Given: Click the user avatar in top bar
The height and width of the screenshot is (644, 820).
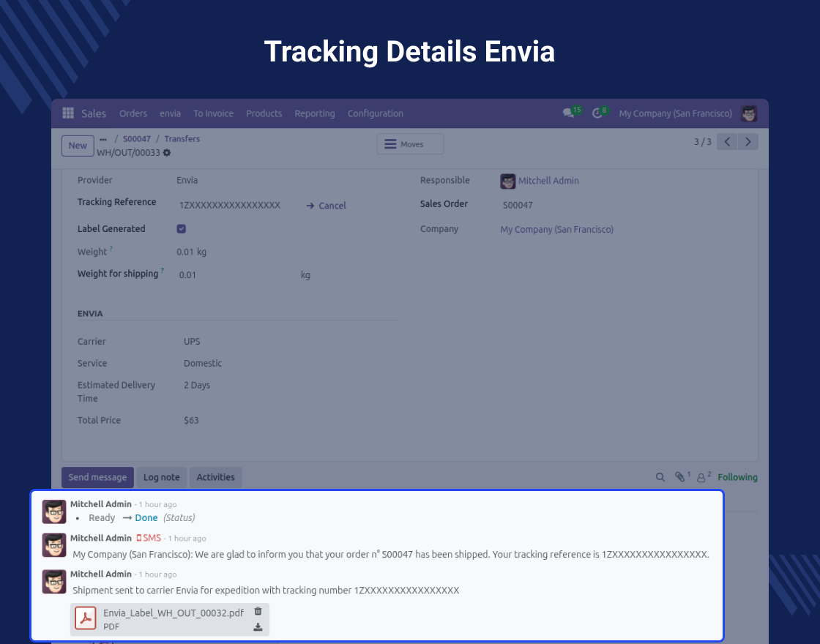Looking at the screenshot, I should pos(749,113).
